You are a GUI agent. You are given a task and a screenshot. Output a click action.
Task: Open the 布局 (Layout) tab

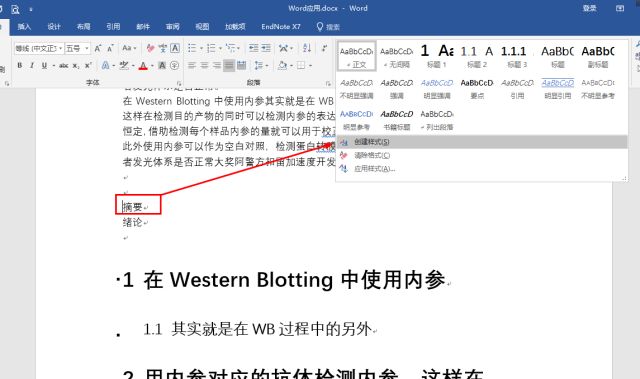pos(84,27)
